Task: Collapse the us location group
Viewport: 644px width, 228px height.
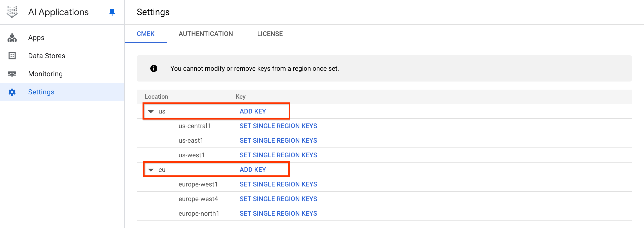Action: click(151, 111)
